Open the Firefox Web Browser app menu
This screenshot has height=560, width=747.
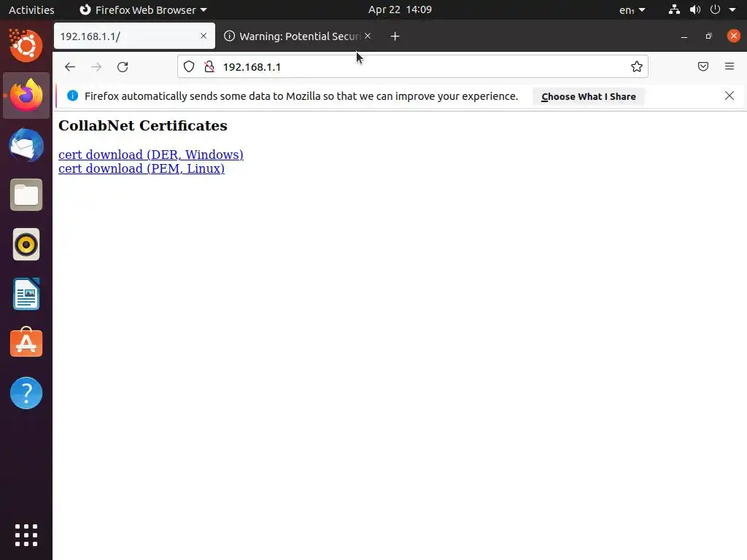[x=143, y=9]
